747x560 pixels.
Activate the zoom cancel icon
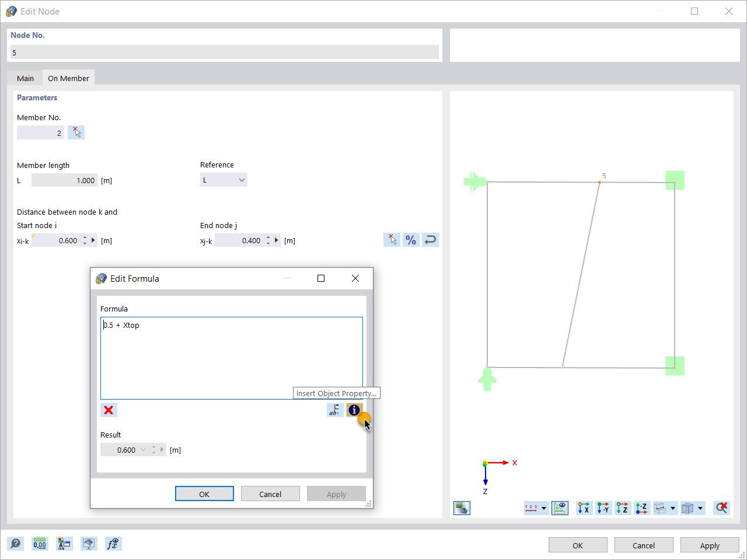[x=721, y=508]
